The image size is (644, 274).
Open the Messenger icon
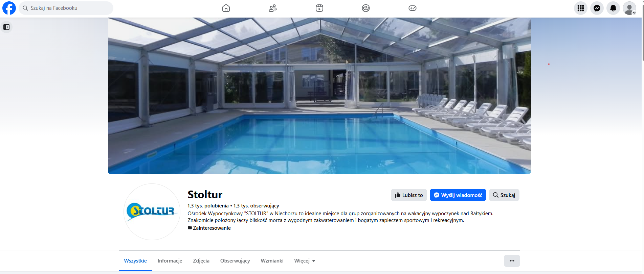point(597,8)
